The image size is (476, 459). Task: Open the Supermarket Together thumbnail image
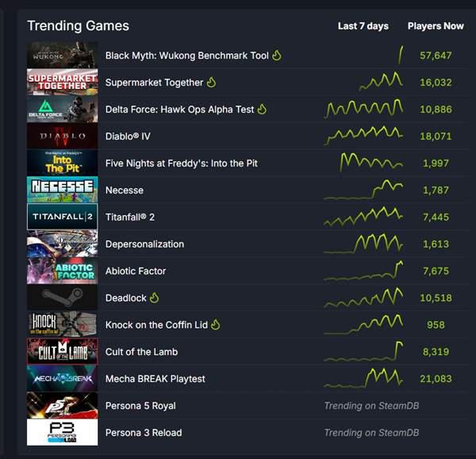click(x=63, y=83)
